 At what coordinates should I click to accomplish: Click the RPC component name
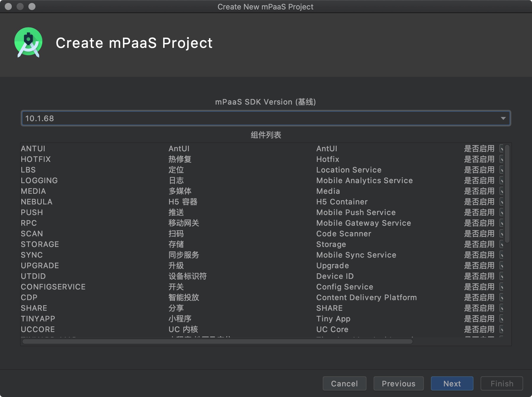tap(29, 223)
